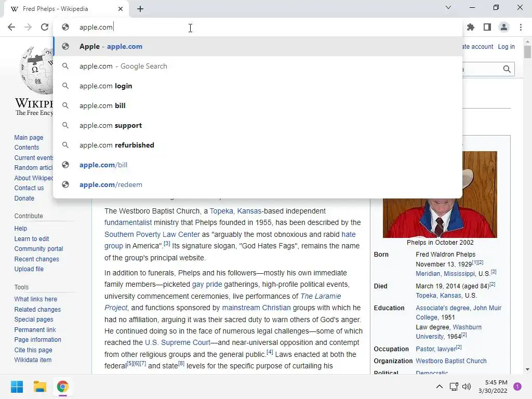Open Chrome's three-dot menu

(521, 27)
